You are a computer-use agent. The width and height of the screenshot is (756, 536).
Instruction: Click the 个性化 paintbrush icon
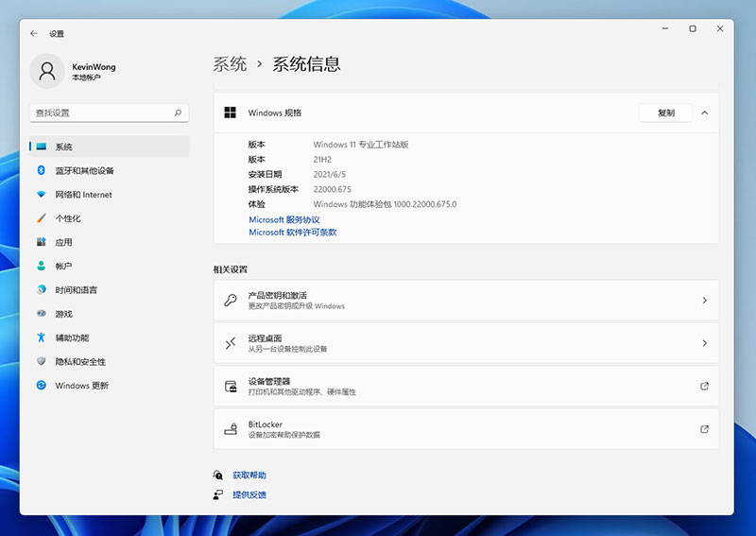pos(42,218)
